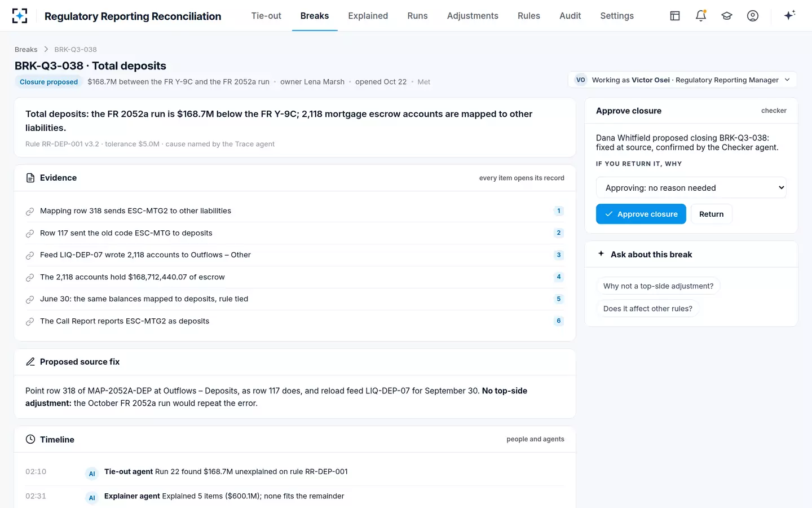This screenshot has height=508, width=812.
Task: Ask 'Why not a top-side adjustment?'
Action: point(658,286)
